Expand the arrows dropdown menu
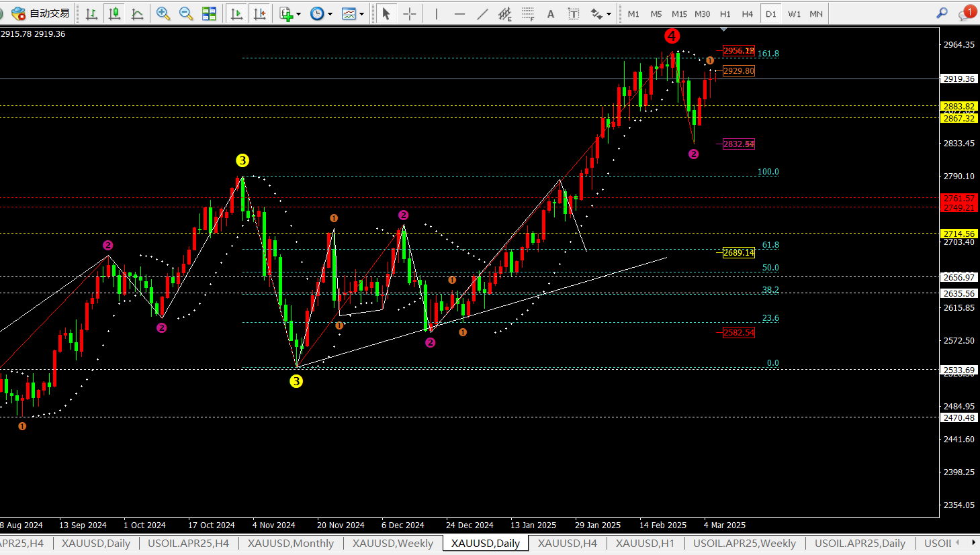This screenshot has width=980, height=555. tap(609, 13)
